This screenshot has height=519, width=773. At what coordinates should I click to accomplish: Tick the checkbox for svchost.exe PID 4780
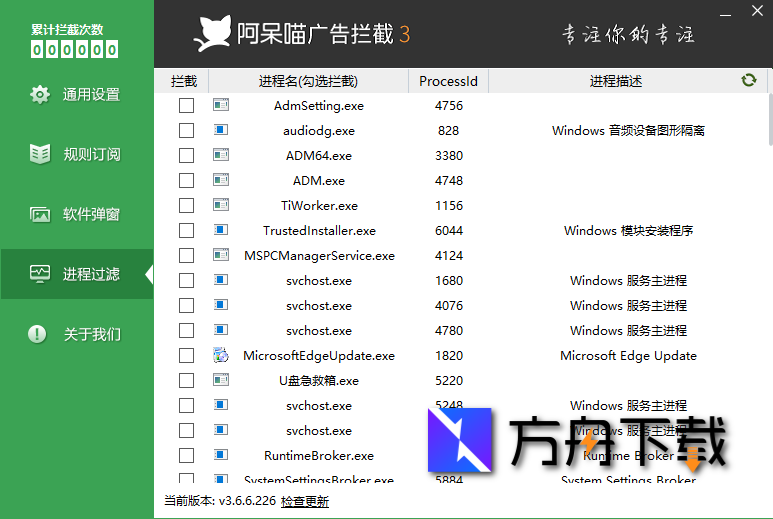tap(186, 330)
